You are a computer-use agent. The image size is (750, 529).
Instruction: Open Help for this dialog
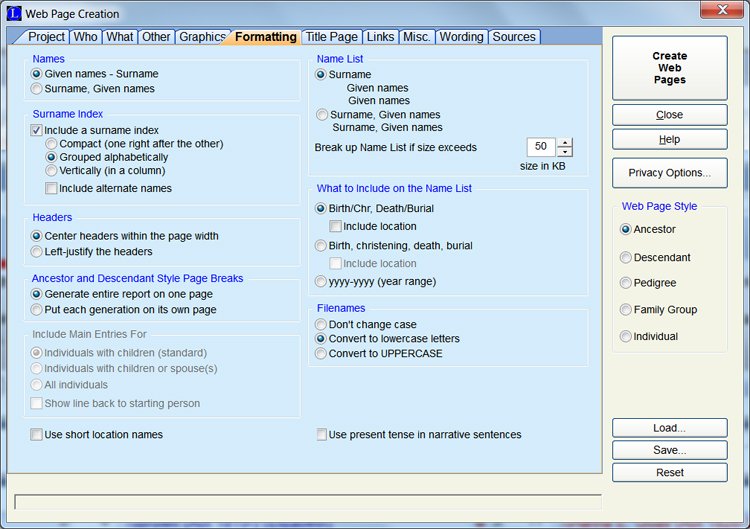[x=670, y=139]
